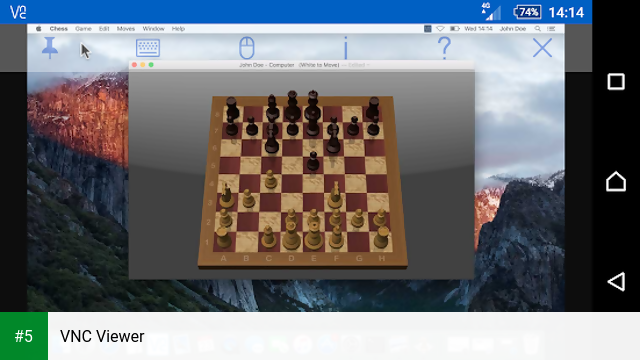Click the Wed 14:14 clock in menu bar
The width and height of the screenshot is (640, 360).
click(479, 29)
